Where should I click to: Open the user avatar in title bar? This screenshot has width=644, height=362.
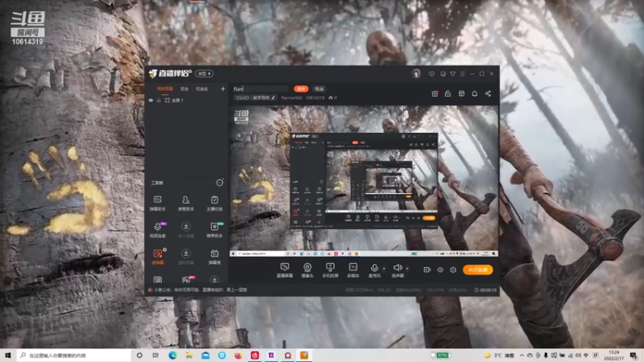click(x=416, y=74)
